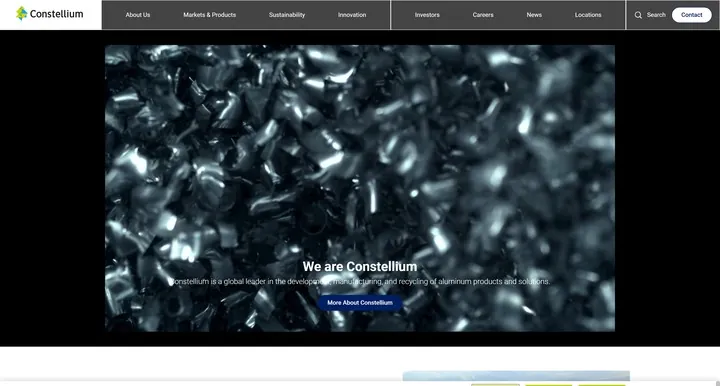Open the Locations page
This screenshot has height=386, width=720.
tap(588, 15)
